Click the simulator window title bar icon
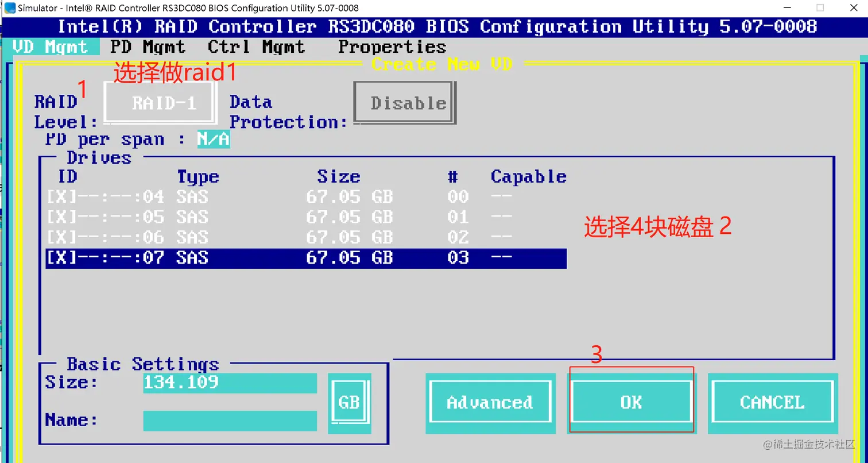Screen dimensions: 868x463 point(10,8)
